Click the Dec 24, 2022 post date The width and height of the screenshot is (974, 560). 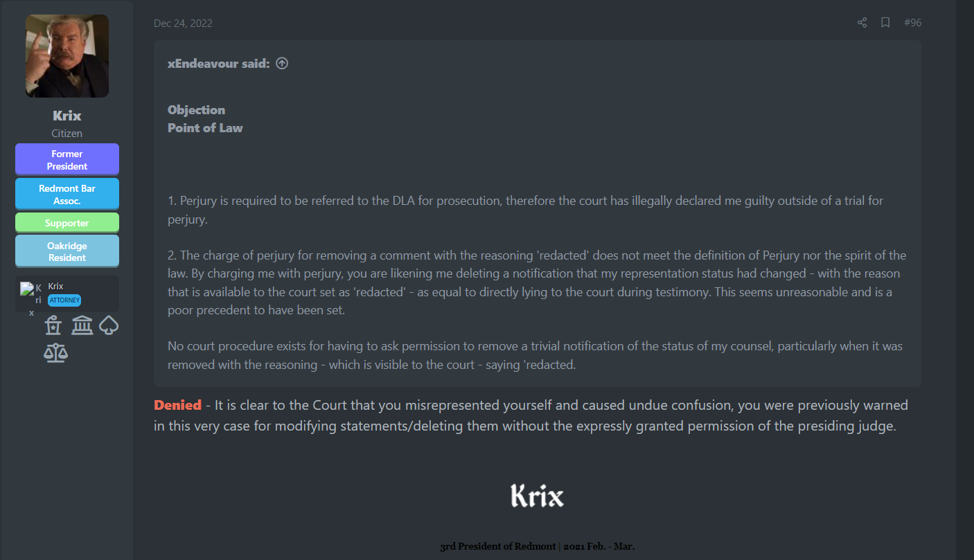(x=183, y=24)
